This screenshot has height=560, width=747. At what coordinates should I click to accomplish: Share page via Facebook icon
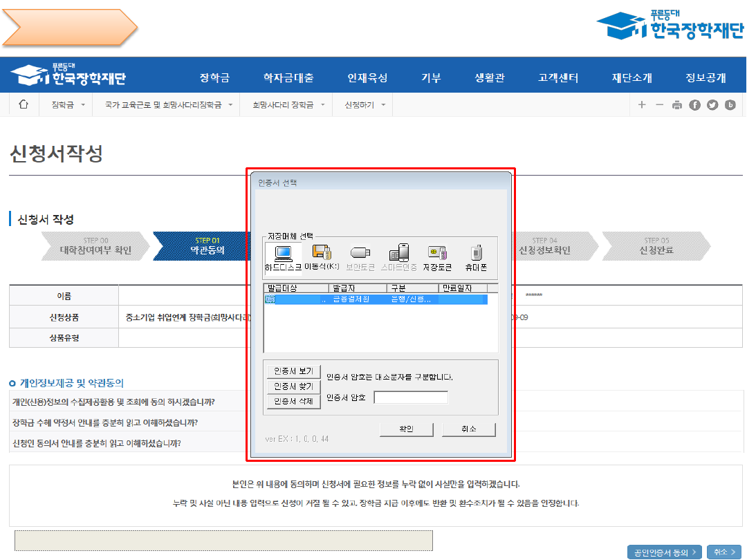tap(694, 105)
